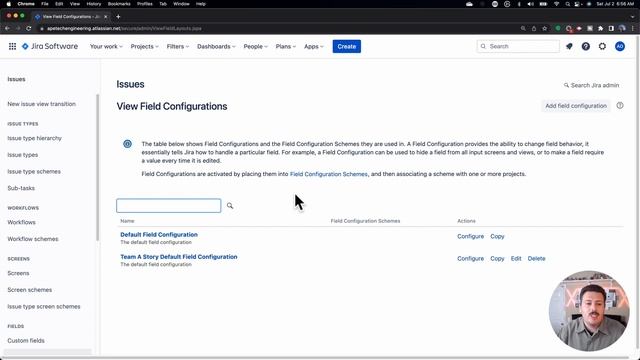Close the View Field Configurations browser tab
Screen dimensions: 640x360
point(106,17)
